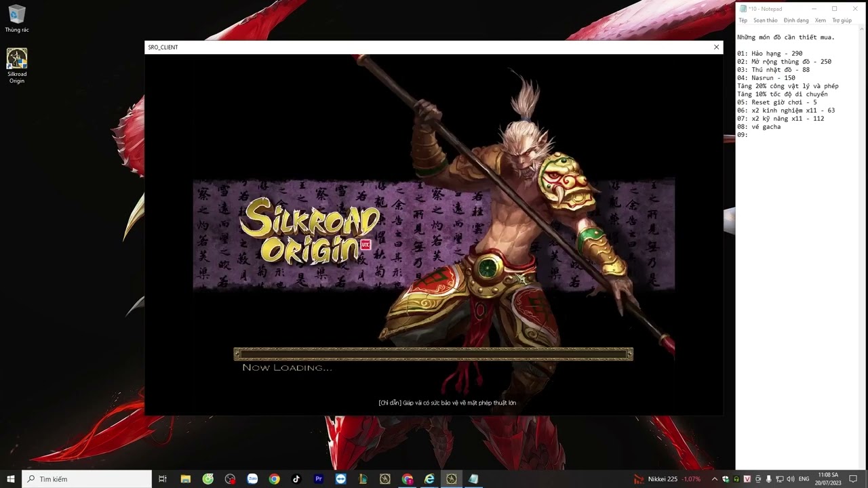This screenshot has width=868, height=488.
Task: Click the line "01: Hào hạng - 290"
Action: tap(770, 54)
